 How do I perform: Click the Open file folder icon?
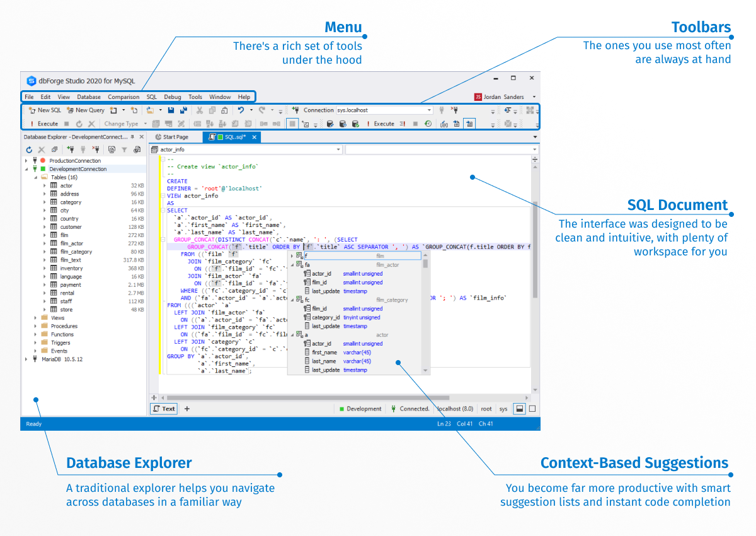click(x=150, y=110)
